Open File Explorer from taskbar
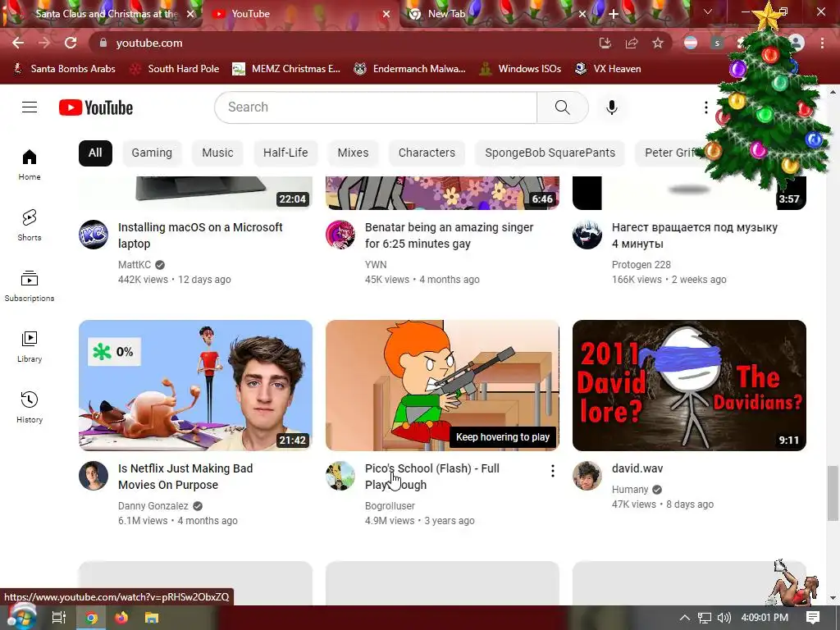The width and height of the screenshot is (840, 630). point(152,618)
